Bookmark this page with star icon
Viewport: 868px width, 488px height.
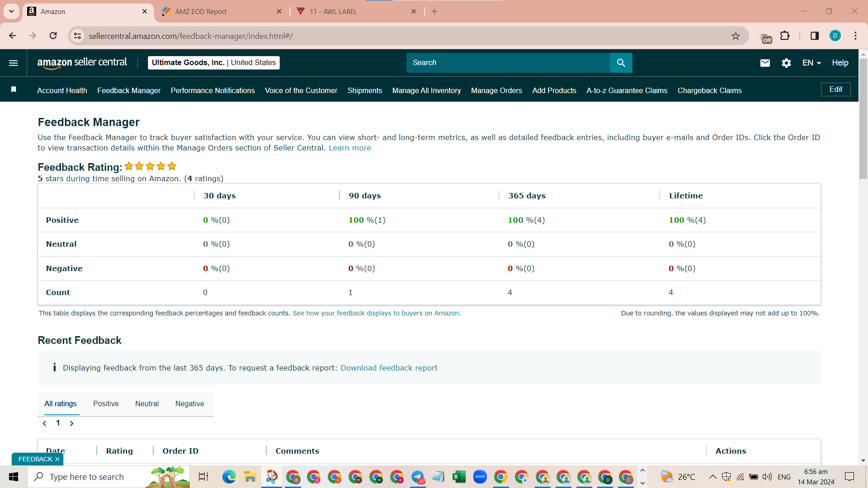pos(736,36)
